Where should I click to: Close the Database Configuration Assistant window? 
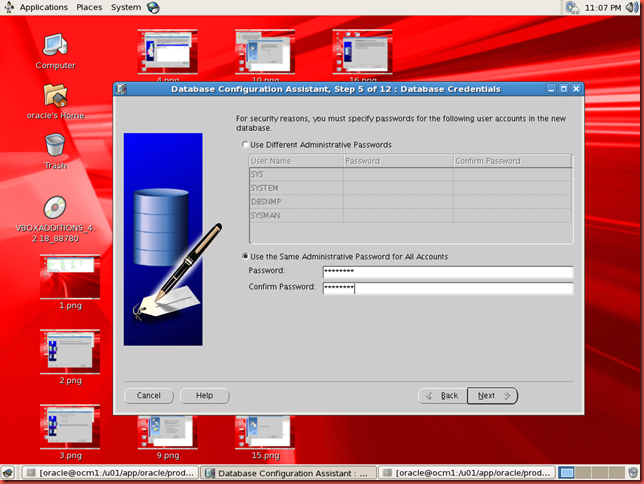pyautogui.click(x=576, y=89)
